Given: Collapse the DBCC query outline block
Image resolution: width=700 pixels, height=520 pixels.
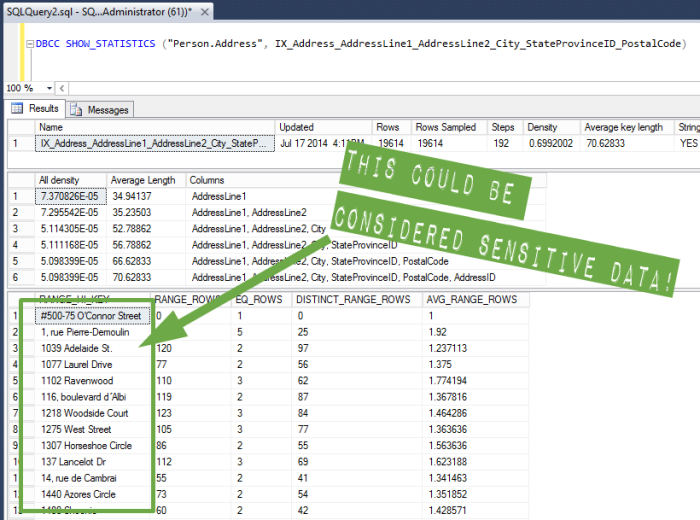Looking at the screenshot, I should 30,44.
